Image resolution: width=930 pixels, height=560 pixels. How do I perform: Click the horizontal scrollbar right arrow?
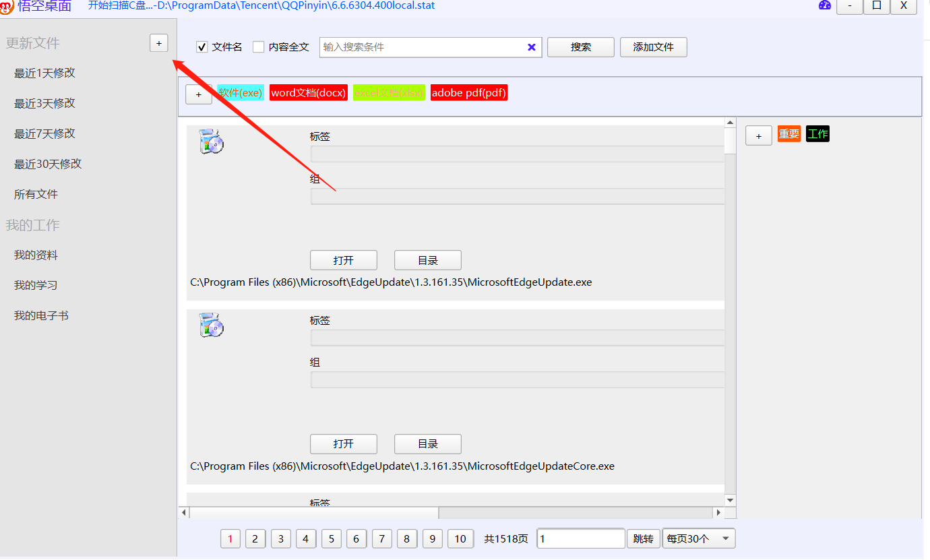[x=718, y=513]
